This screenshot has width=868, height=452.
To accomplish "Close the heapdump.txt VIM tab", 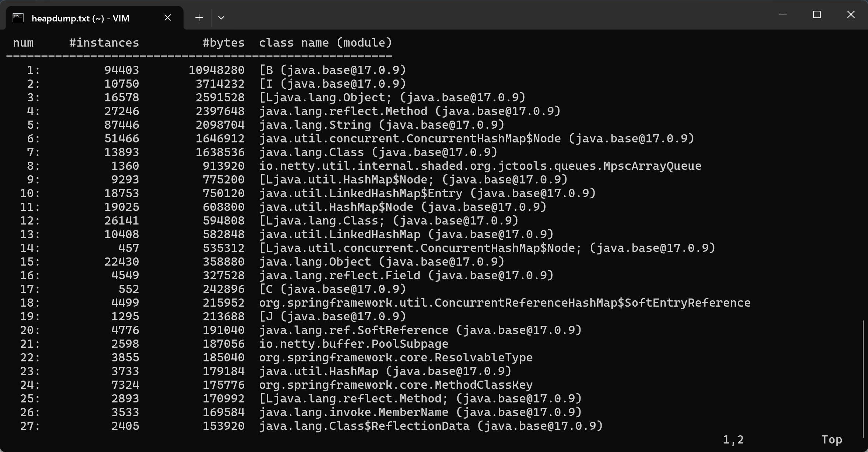I will [168, 17].
